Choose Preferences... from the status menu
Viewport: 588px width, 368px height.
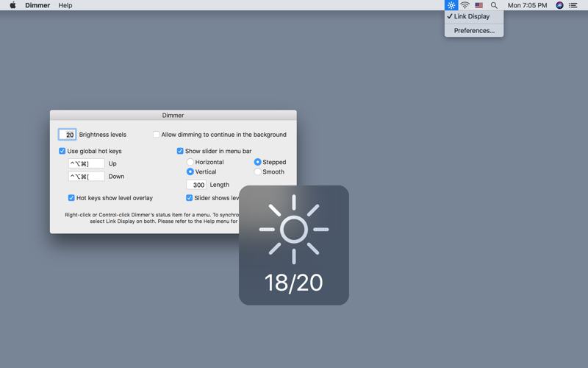pos(474,31)
